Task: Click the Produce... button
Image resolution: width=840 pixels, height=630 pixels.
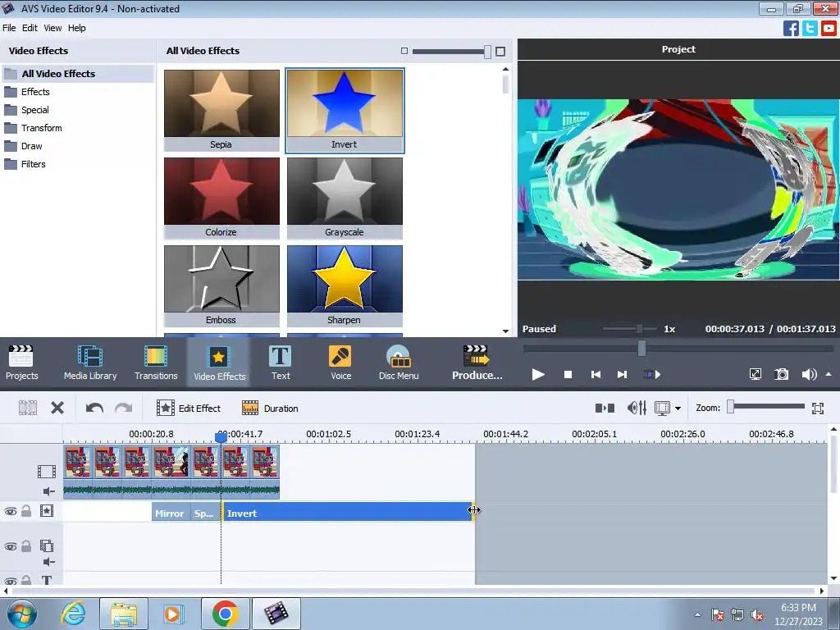Action: (x=477, y=362)
